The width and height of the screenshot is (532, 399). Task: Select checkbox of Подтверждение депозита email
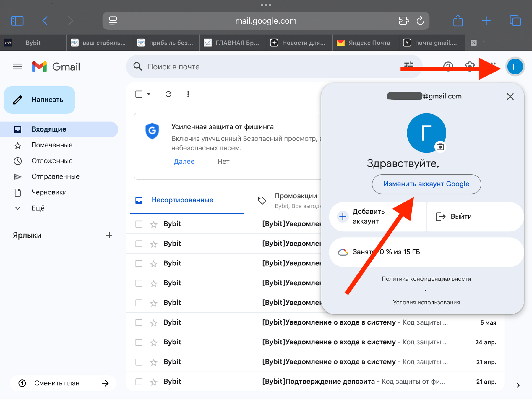pos(139,382)
